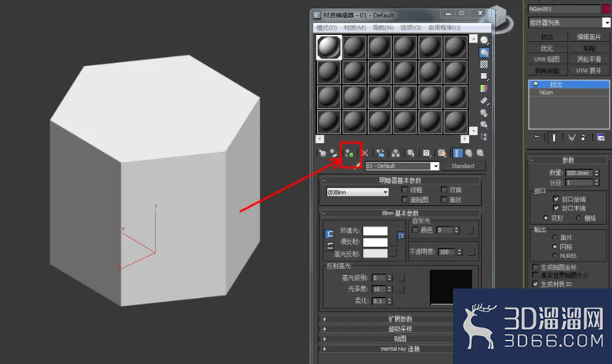612x364 pixels.
Task: Uncheck 封口末端 checkbox
Action: click(556, 208)
